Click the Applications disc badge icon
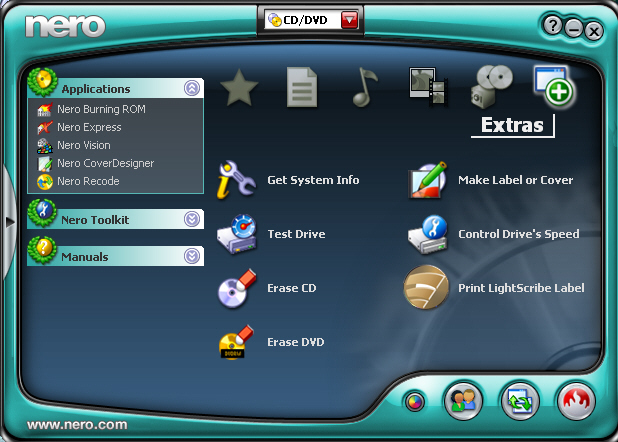 (43, 82)
